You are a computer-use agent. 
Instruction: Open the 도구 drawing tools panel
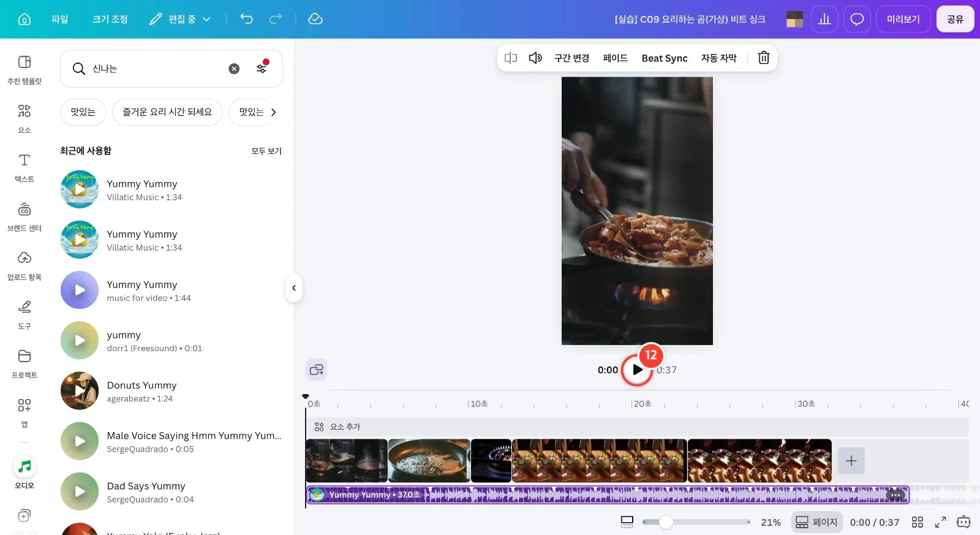click(x=24, y=314)
